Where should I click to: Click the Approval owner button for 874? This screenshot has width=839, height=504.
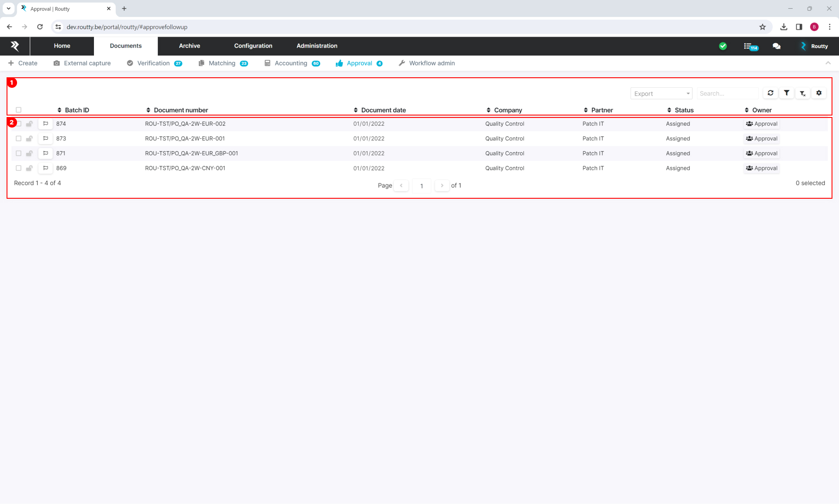click(x=761, y=124)
